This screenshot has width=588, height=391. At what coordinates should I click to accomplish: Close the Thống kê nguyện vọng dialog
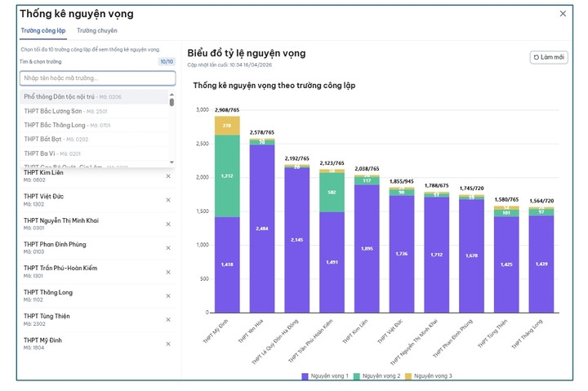tap(563, 13)
